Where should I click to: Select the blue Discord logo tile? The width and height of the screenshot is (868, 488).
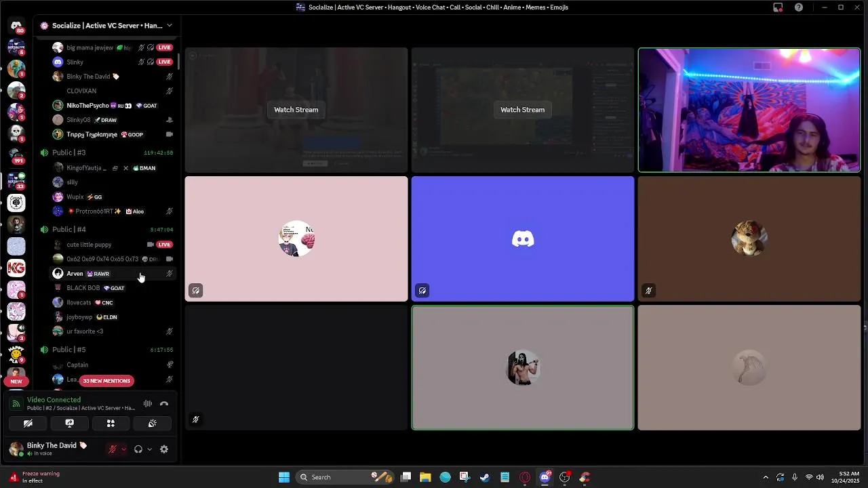point(523,239)
